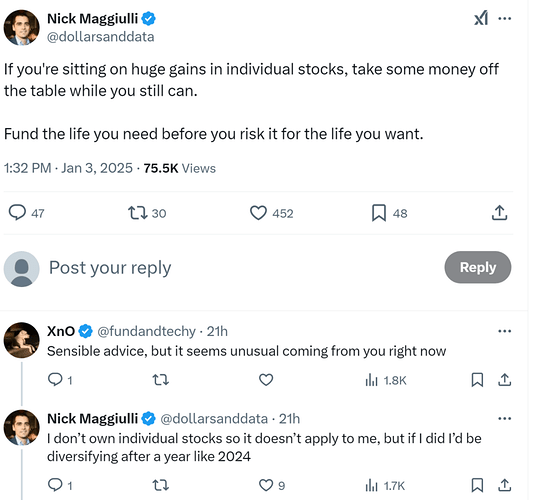Bookmark XnO's reply

tap(477, 380)
